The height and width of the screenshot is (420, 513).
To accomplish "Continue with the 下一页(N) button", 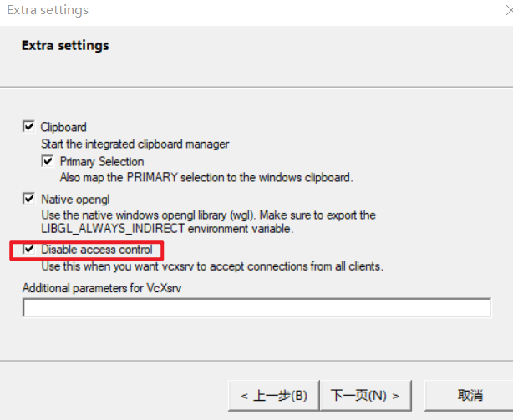I will (365, 396).
